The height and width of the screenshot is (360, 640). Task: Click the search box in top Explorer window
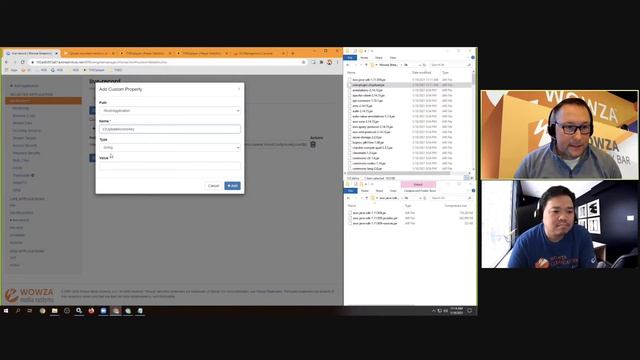click(x=451, y=65)
